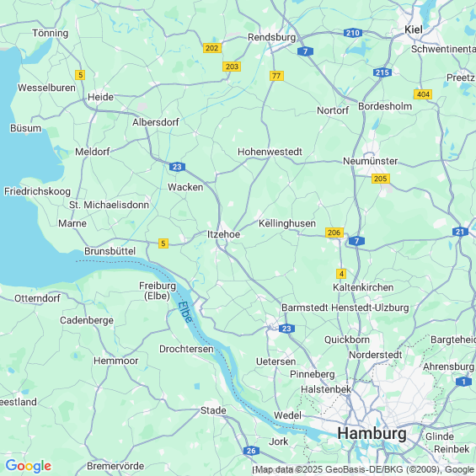Click the yellow 203 road shield
The height and width of the screenshot is (476, 476).
pyautogui.click(x=232, y=67)
